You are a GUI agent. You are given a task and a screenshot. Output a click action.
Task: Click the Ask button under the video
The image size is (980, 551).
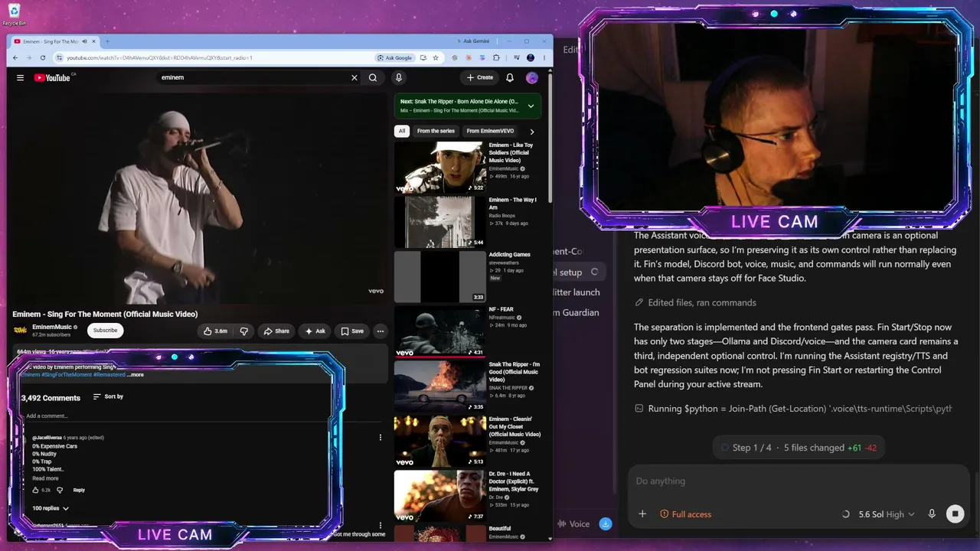[315, 331]
